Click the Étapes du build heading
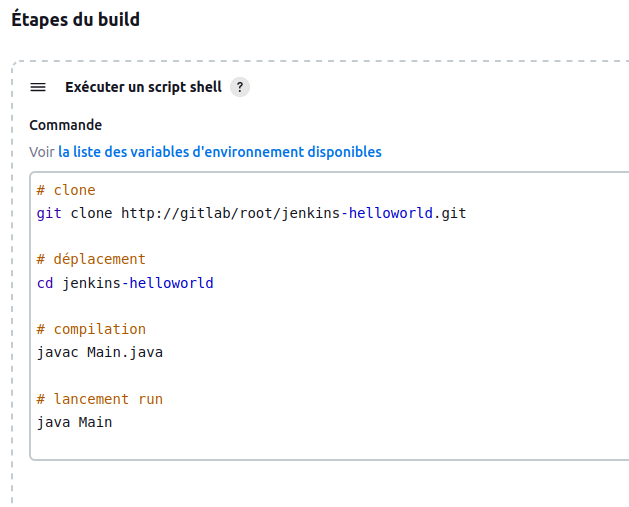Image resolution: width=629 pixels, height=507 pixels. tap(76, 19)
